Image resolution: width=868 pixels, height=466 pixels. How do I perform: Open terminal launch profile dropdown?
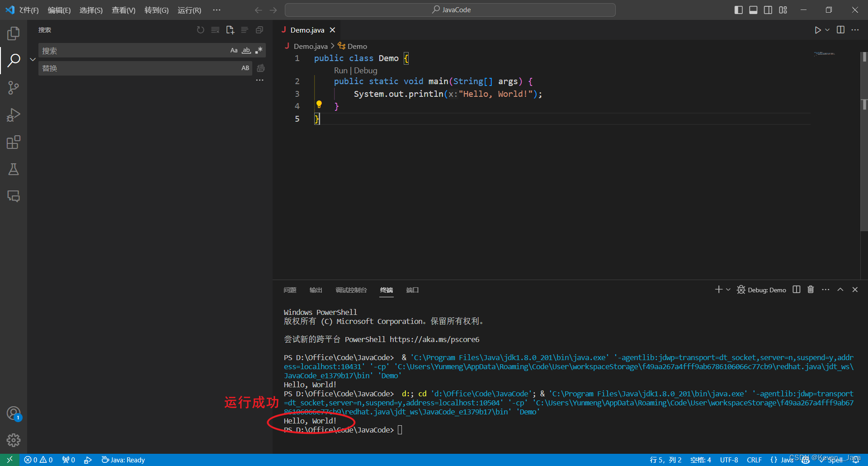[728, 290]
